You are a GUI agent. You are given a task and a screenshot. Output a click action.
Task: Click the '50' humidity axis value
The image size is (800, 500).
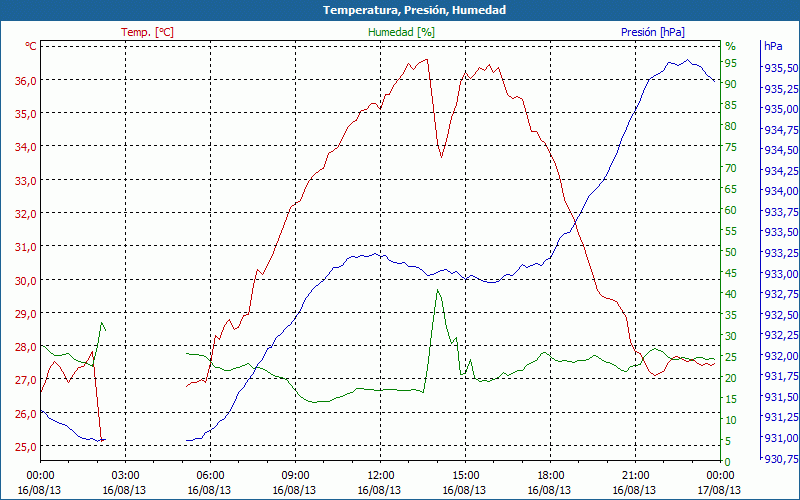(731, 252)
